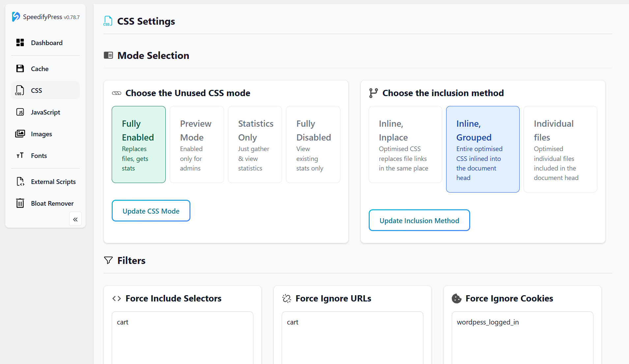Viewport: 629px width, 364px height.
Task: Click the CSS file icon in sidebar
Action: pyautogui.click(x=20, y=90)
